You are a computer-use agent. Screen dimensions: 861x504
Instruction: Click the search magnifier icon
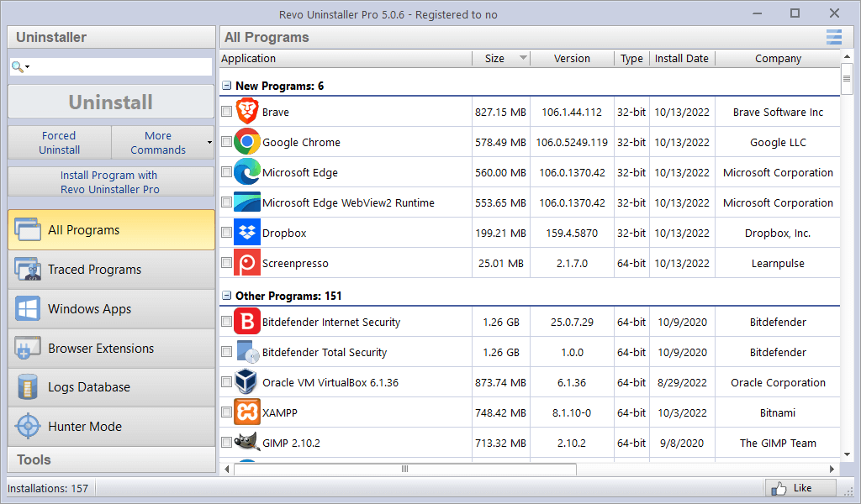click(18, 67)
